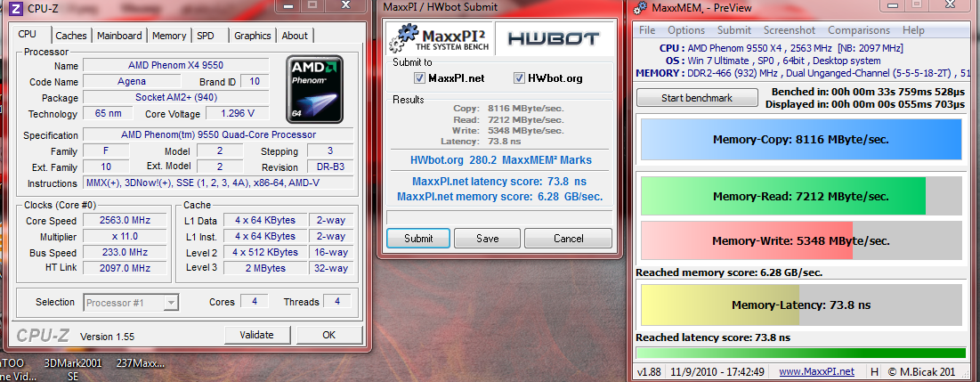The height and width of the screenshot is (382, 980).
Task: Click the empty status field above Submit
Action: (x=499, y=217)
